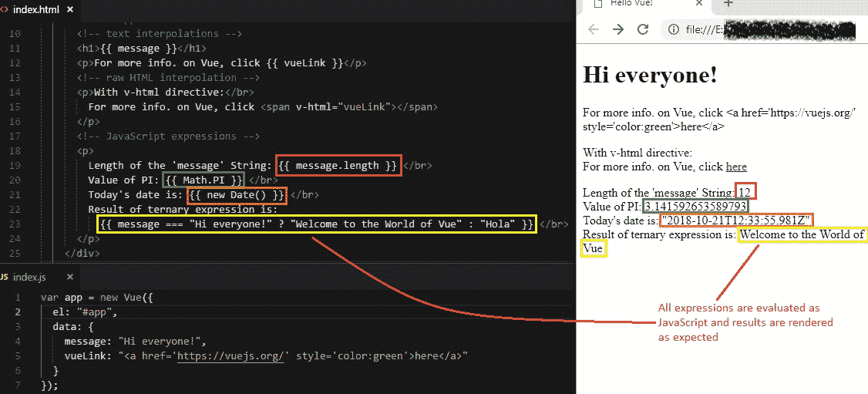868x394 pixels.
Task: Go forward in the browser
Action: pyautogui.click(x=617, y=30)
